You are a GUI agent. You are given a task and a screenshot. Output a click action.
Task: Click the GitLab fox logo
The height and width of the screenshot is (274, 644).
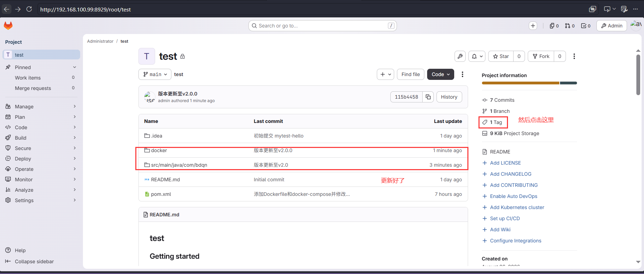[8, 25]
